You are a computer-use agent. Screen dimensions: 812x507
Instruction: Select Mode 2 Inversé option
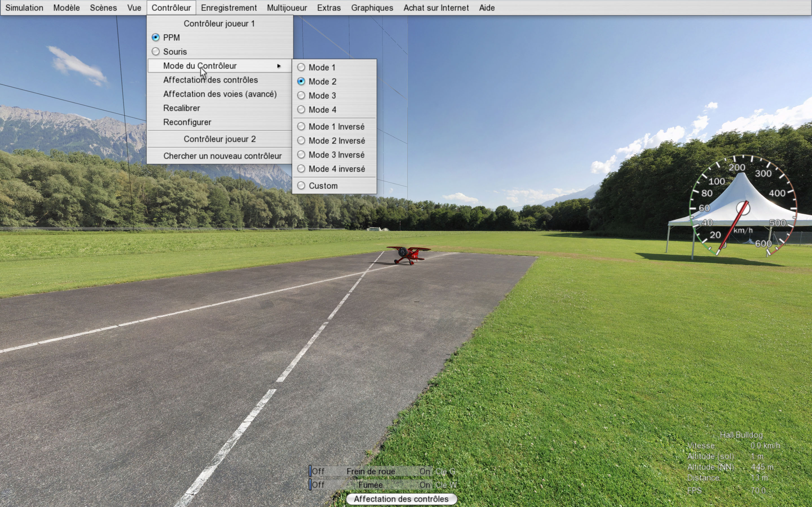coord(336,141)
